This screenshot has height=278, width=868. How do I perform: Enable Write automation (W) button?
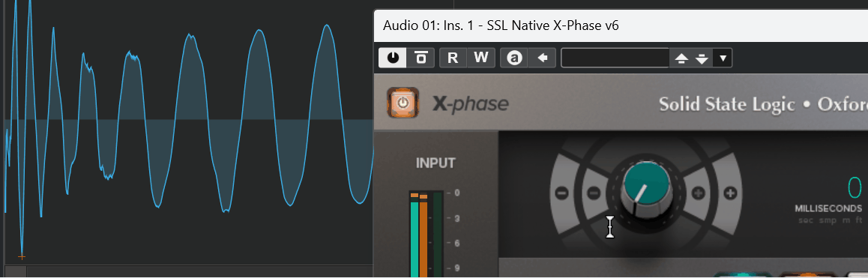pyautogui.click(x=481, y=58)
